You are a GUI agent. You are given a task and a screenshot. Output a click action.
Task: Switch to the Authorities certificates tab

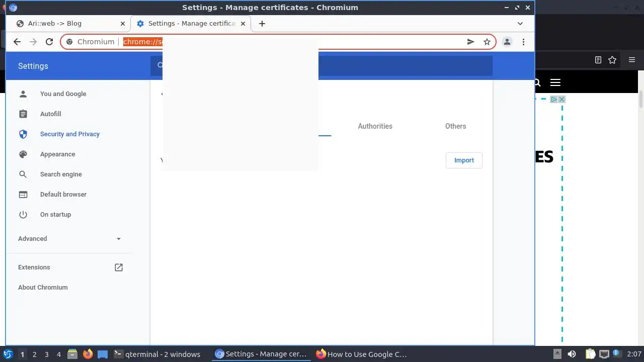[x=375, y=126]
